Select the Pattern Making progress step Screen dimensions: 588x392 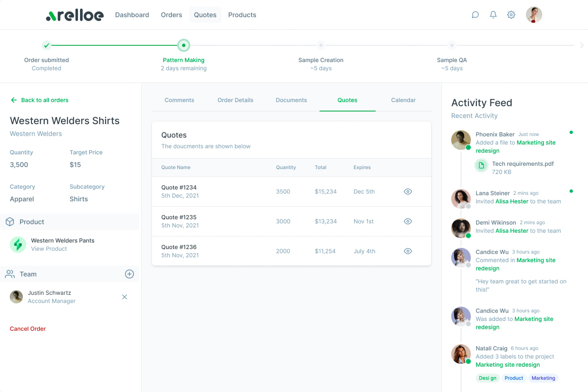(184, 46)
